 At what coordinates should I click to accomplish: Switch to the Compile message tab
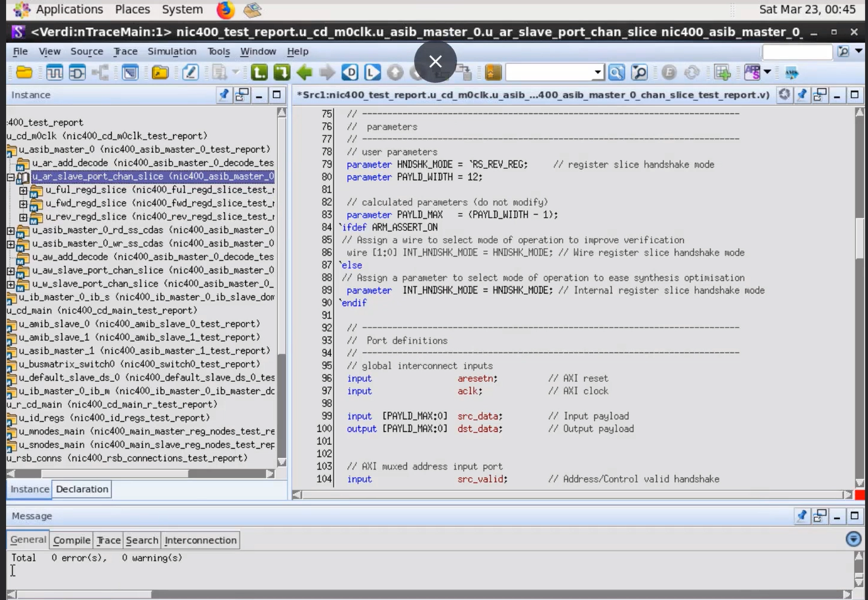tap(71, 540)
